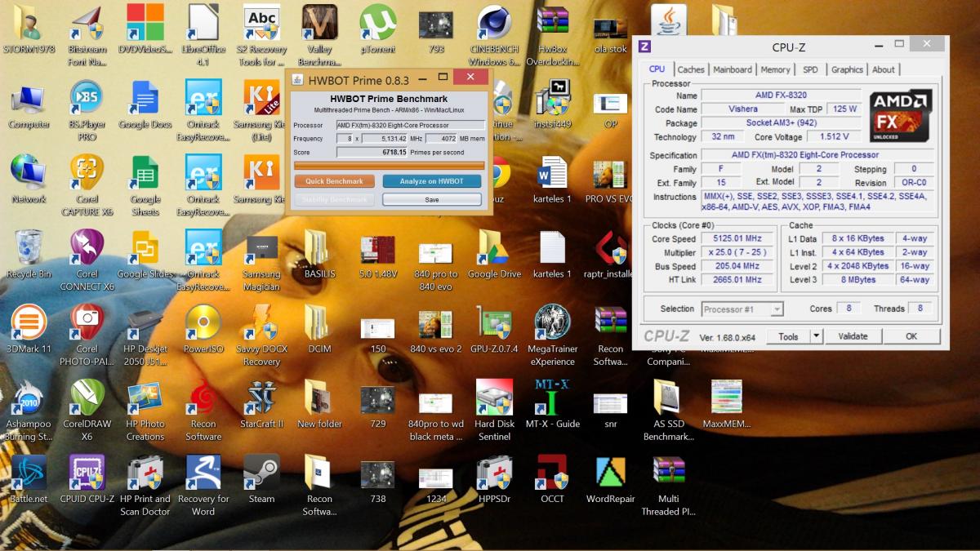Open the Processor #1 selection dropdown in CPU-Z

(742, 309)
